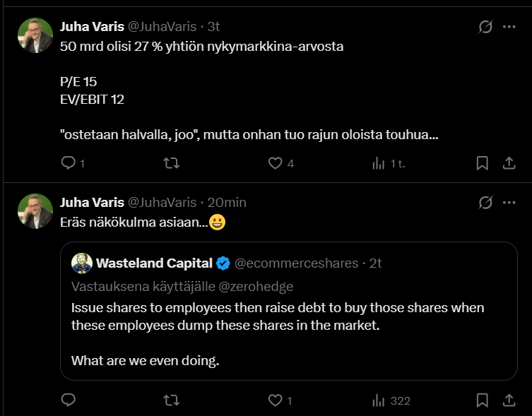Bookmark the Eräs näkökulma tweet
This screenshot has width=532, height=416.
click(x=482, y=400)
